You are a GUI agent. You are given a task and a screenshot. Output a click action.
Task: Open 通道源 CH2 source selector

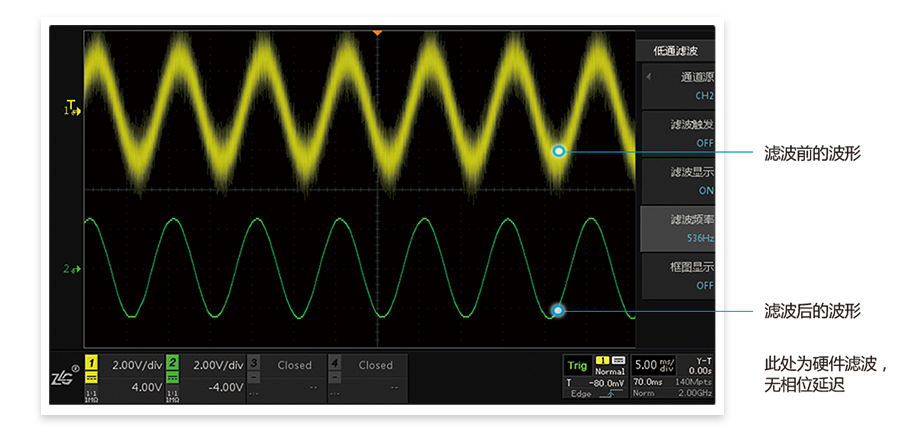678,87
